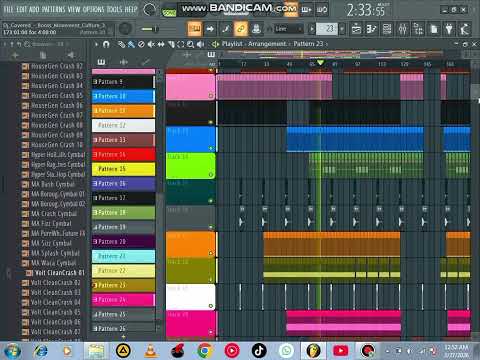
Task: Select Pattern 23 in the picker
Action: (123, 285)
